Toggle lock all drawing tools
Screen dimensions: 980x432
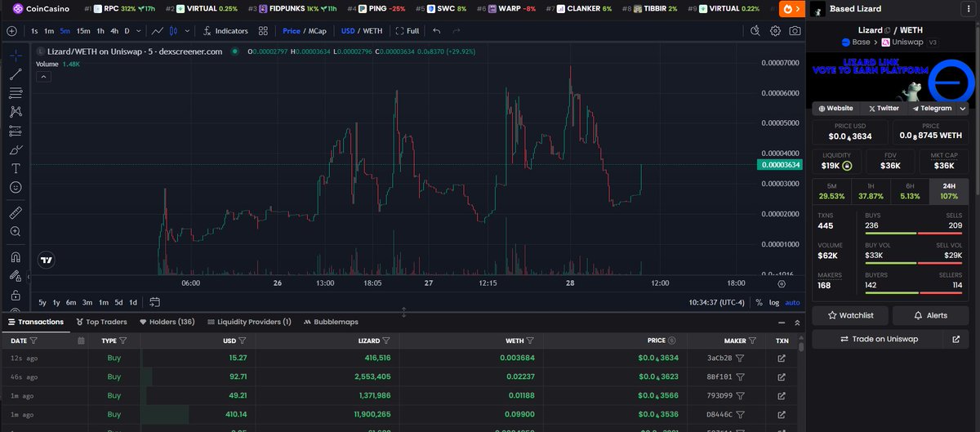point(16,294)
